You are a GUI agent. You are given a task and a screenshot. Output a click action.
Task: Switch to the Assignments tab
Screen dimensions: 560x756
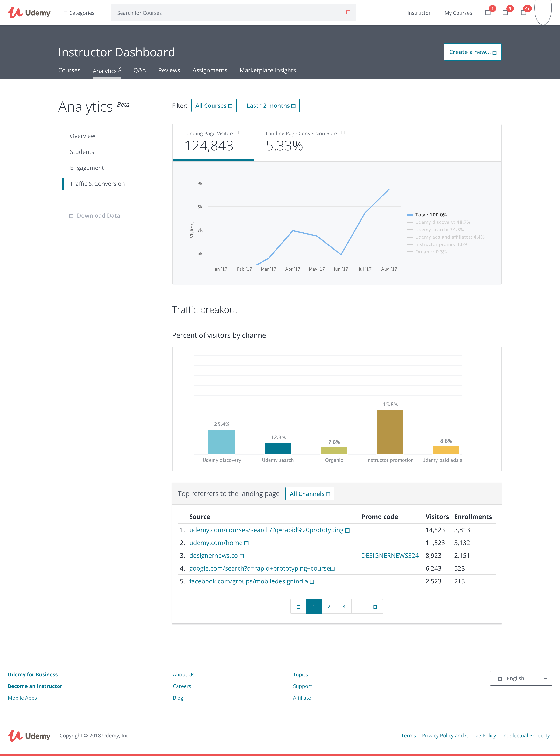(x=210, y=70)
